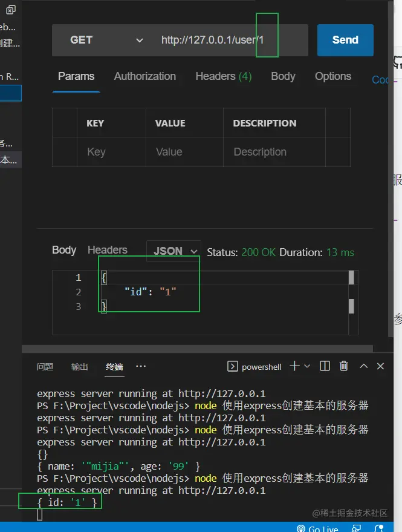Click the request URL input field
The height and width of the screenshot is (532, 402).
click(230, 40)
